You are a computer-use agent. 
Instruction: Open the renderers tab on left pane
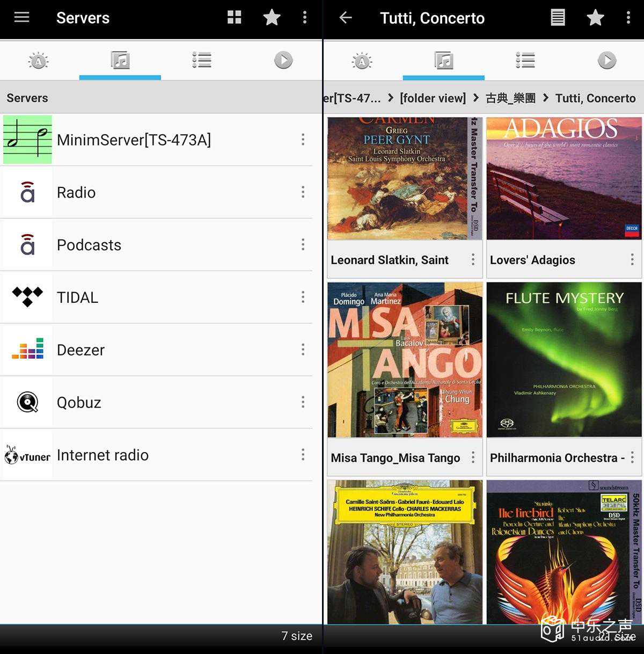[x=39, y=60]
